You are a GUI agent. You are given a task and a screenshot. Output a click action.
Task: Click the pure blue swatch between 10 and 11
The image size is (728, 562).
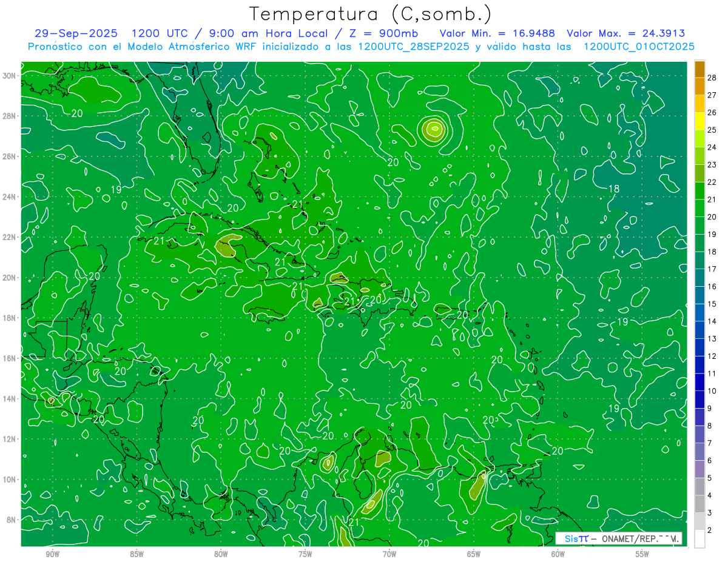pyautogui.click(x=699, y=382)
